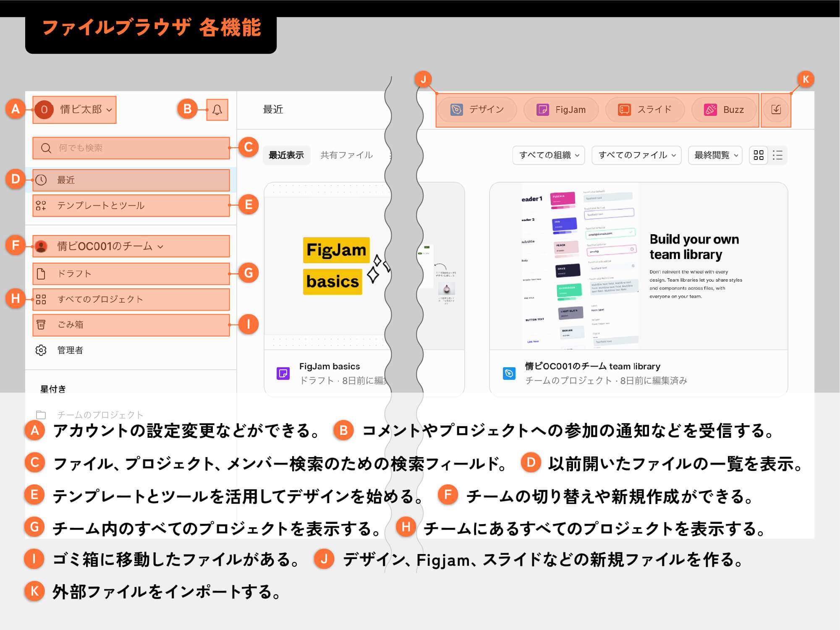Click the folder icon beside チームのプロジェクト
The image size is (840, 630).
click(41, 415)
